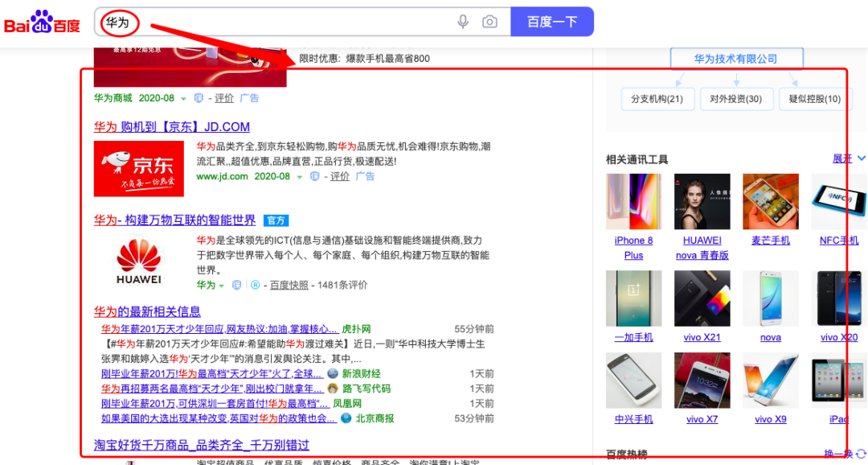Click the iPhone 8 Plus image
Image resolution: width=868 pixels, height=465 pixels.
click(x=634, y=202)
